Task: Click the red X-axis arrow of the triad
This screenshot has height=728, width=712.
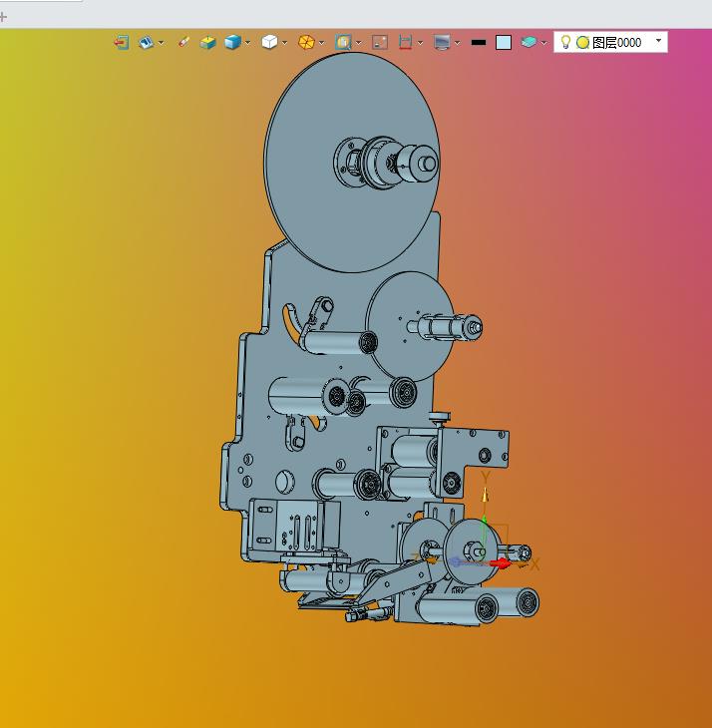Action: [x=501, y=563]
